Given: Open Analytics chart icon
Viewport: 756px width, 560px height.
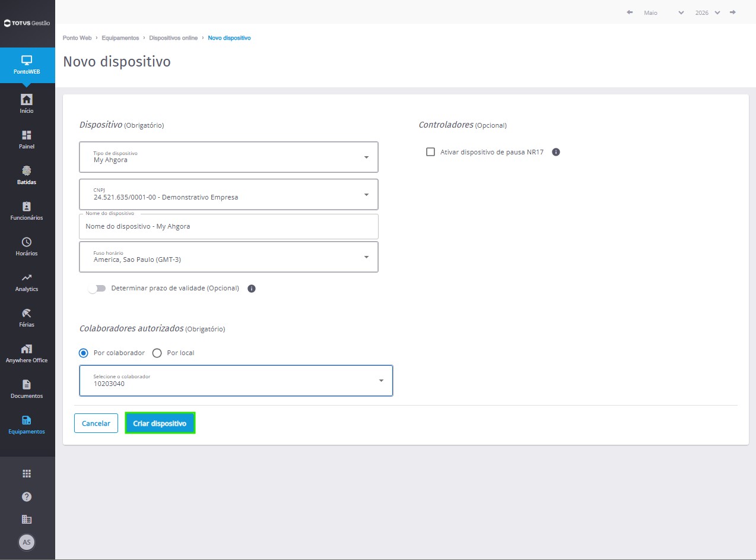Looking at the screenshot, I should tap(26, 277).
